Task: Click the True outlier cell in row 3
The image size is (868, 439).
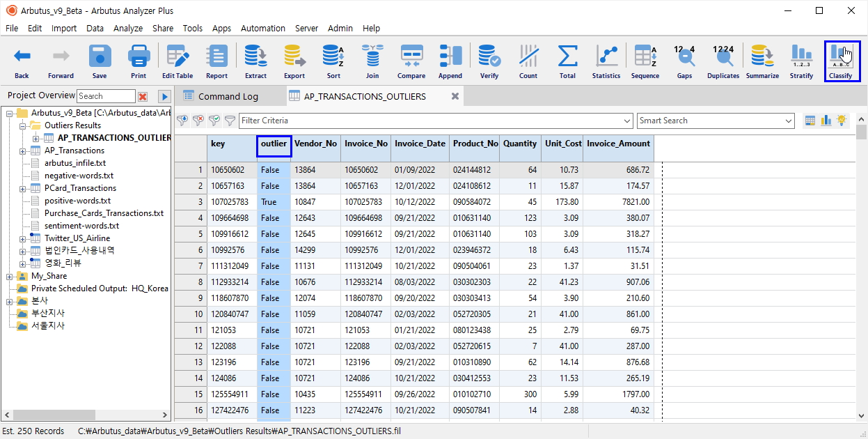Action: [x=274, y=202]
